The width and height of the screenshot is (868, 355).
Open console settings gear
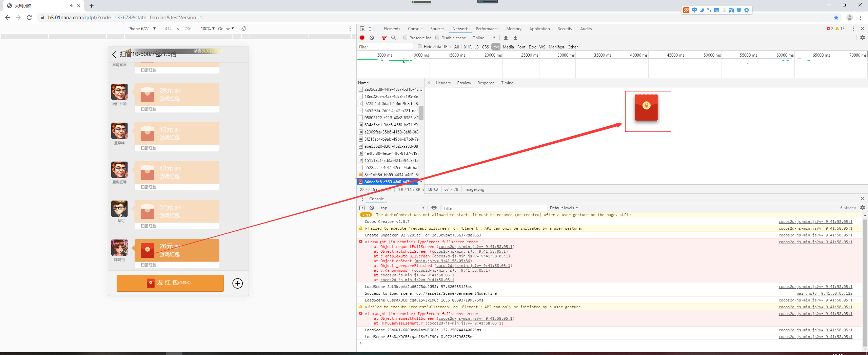point(863,208)
